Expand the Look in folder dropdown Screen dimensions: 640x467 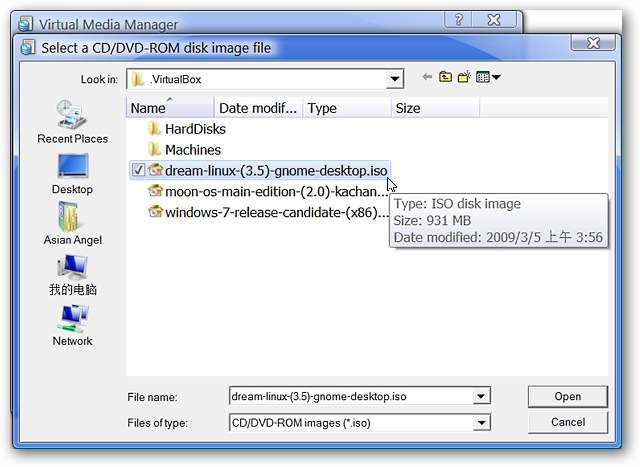[394, 79]
